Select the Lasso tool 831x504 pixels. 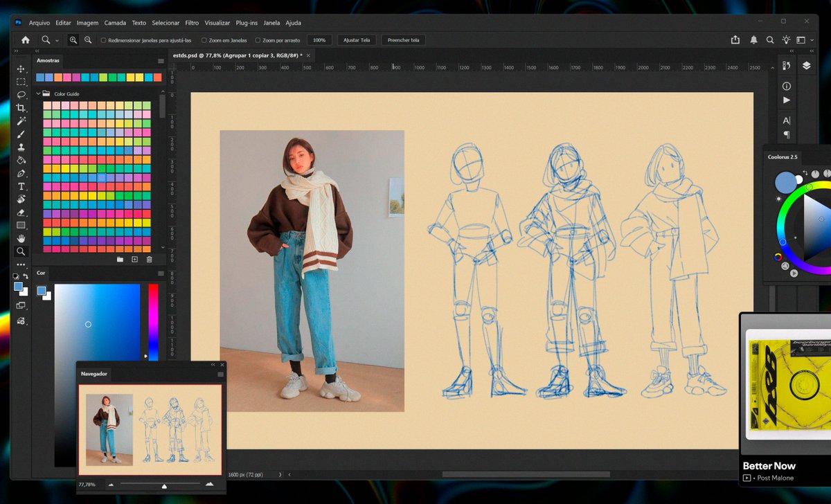(21, 95)
